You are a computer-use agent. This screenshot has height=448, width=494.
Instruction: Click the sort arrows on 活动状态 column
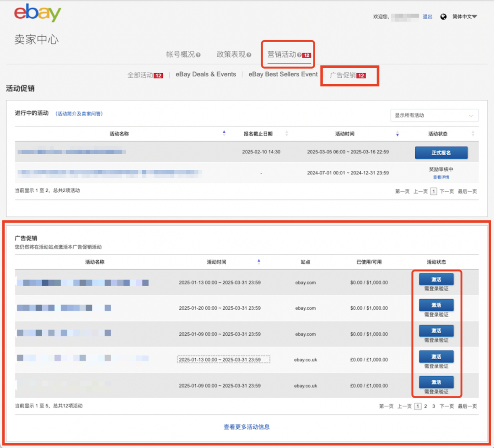tap(473, 133)
